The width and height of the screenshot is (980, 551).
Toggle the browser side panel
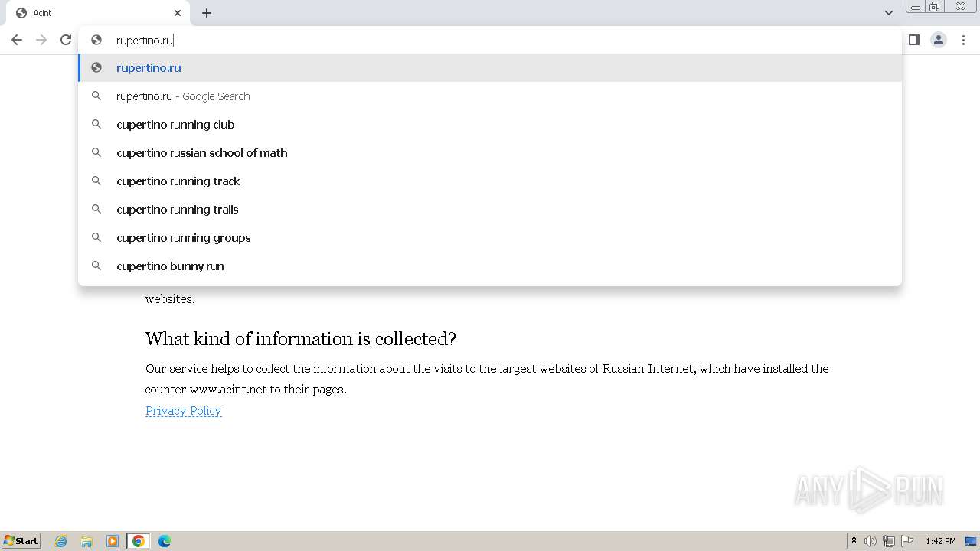click(x=913, y=40)
